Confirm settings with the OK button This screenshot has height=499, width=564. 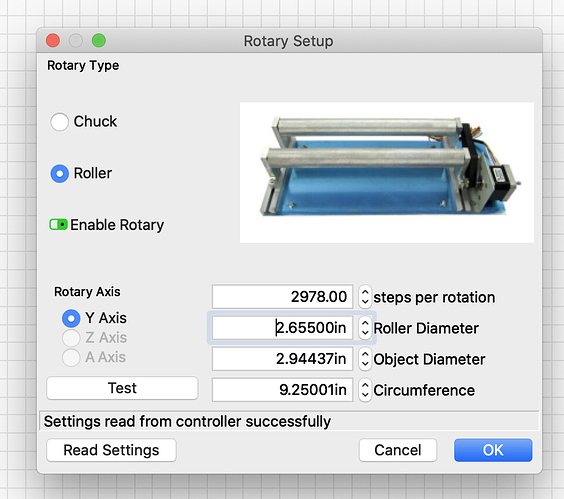pyautogui.click(x=493, y=450)
